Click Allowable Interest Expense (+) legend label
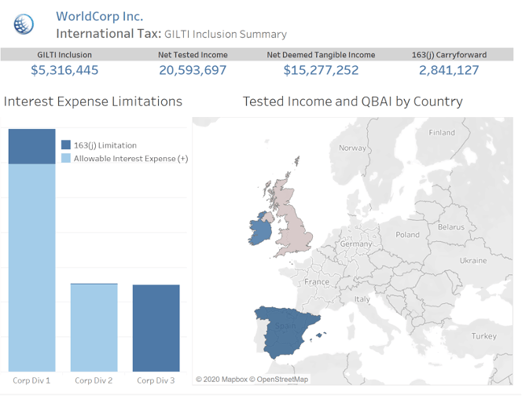This screenshot has height=396, width=522. pos(131,159)
